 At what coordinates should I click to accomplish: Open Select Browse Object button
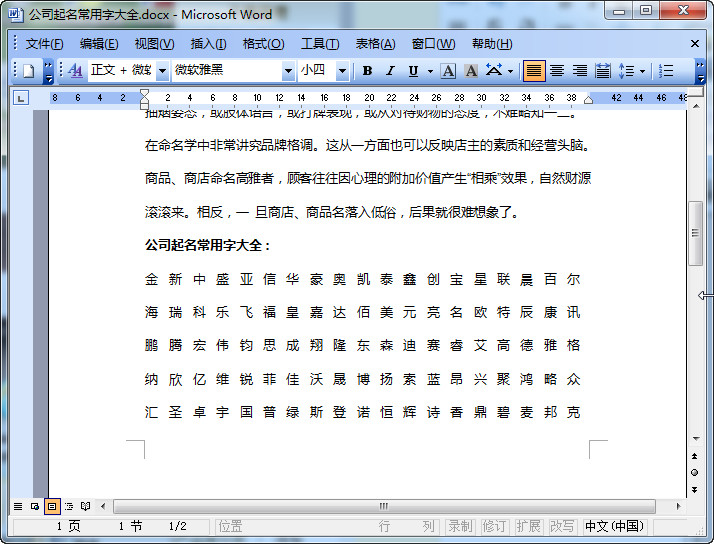click(x=694, y=473)
